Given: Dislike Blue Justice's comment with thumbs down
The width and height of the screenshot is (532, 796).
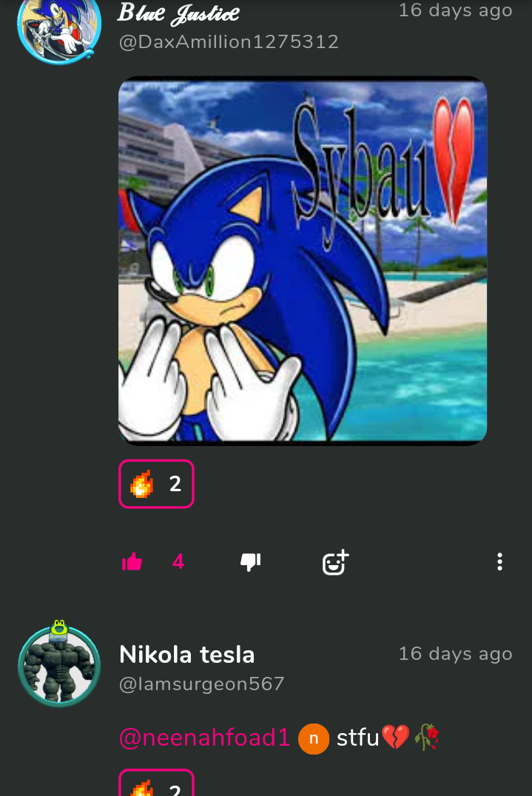Looking at the screenshot, I should click(x=250, y=562).
